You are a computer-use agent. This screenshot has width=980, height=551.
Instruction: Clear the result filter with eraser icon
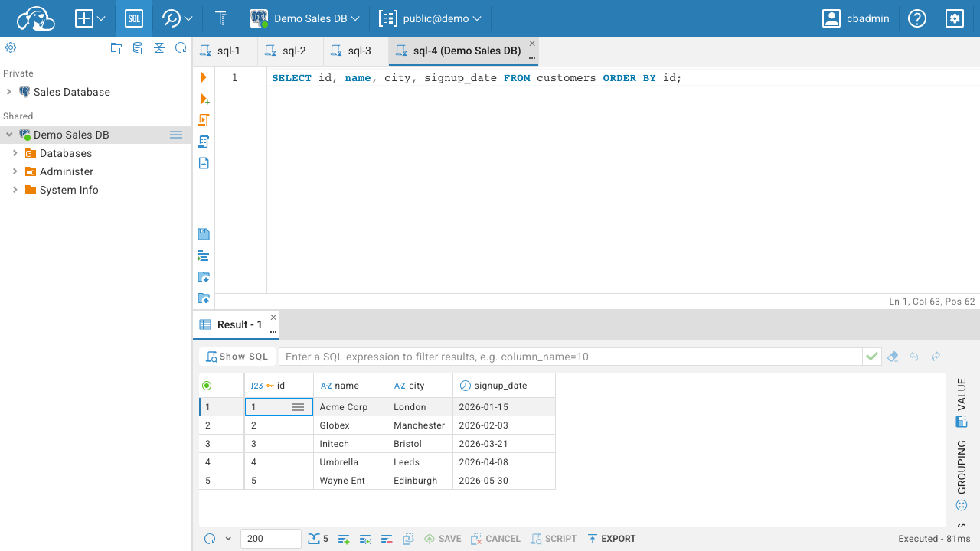pyautogui.click(x=893, y=357)
